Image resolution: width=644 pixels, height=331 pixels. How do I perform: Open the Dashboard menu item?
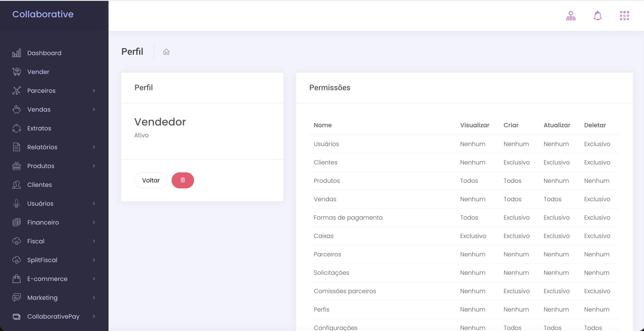(44, 53)
